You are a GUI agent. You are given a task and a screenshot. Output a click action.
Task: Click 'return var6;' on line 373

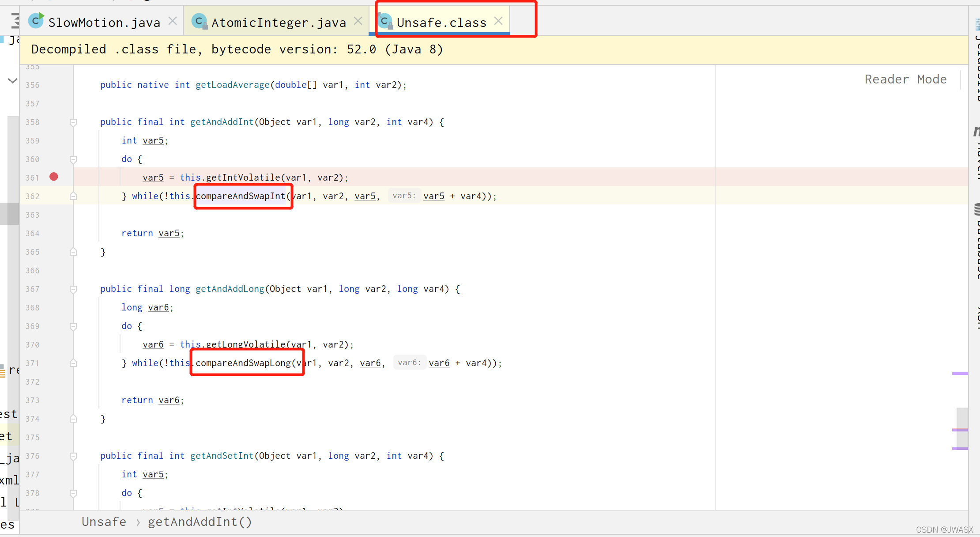click(x=153, y=400)
